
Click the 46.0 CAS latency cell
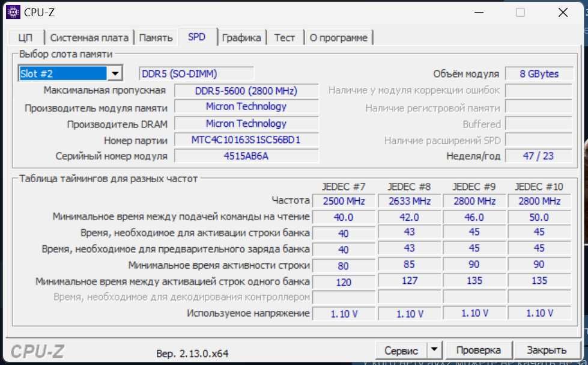pyautogui.click(x=474, y=218)
